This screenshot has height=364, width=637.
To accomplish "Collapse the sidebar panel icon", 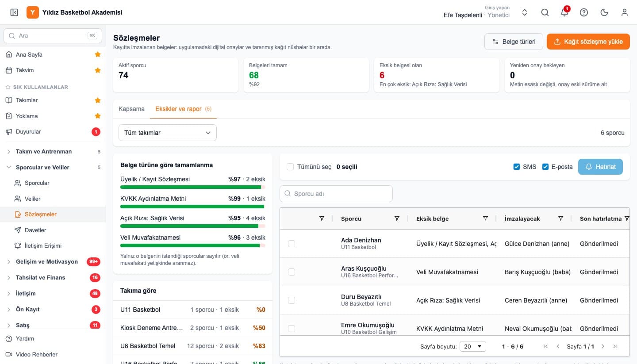I will pos(14,12).
